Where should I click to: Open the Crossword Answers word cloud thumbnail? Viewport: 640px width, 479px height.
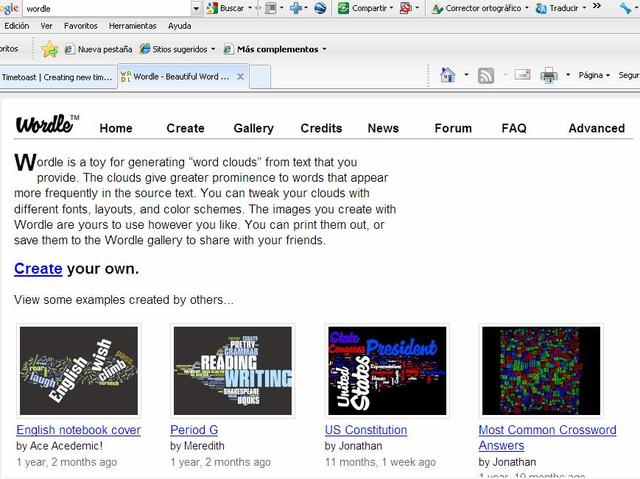tap(541, 370)
